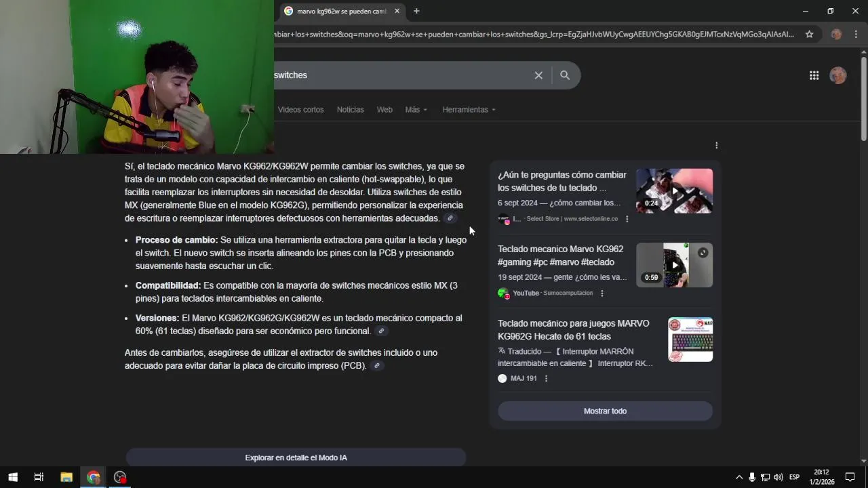868x488 pixels.
Task: Open the Chrome three-dot menu
Action: [855, 34]
